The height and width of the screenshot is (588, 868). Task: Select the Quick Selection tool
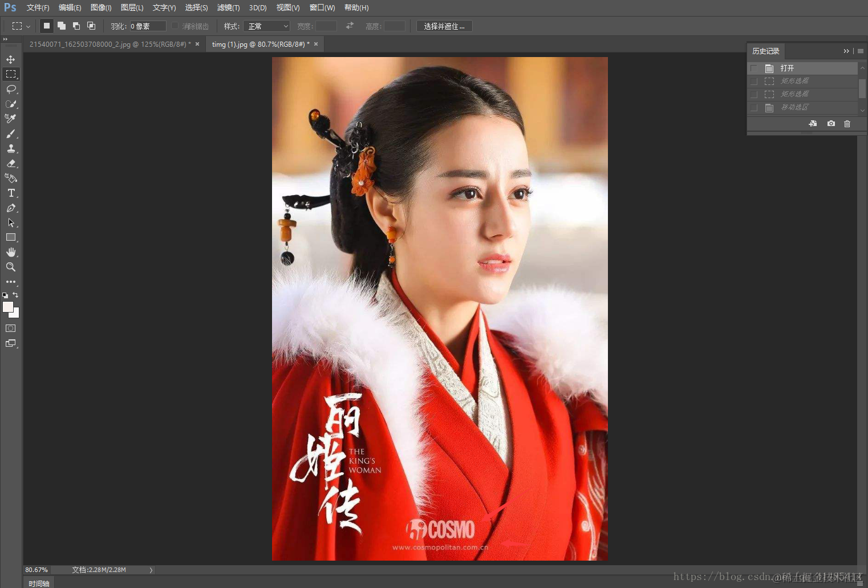11,104
